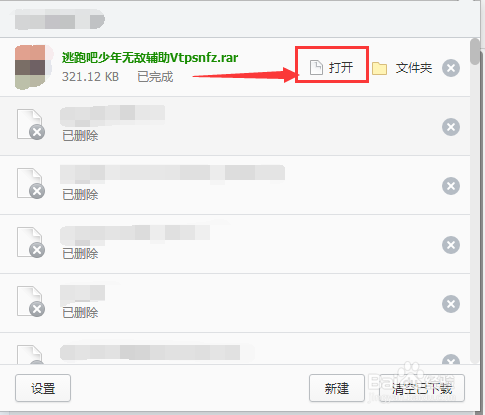
Task: Click the vertical scrollbar thumb
Action: tap(474, 52)
